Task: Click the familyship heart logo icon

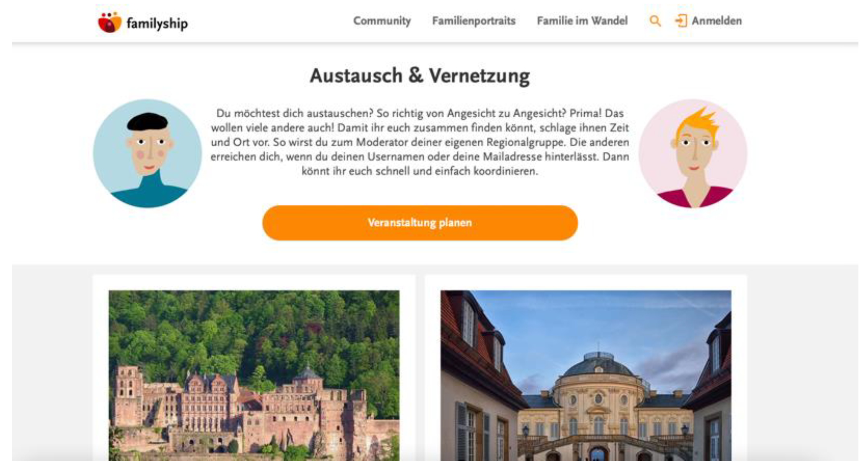Action: [110, 23]
